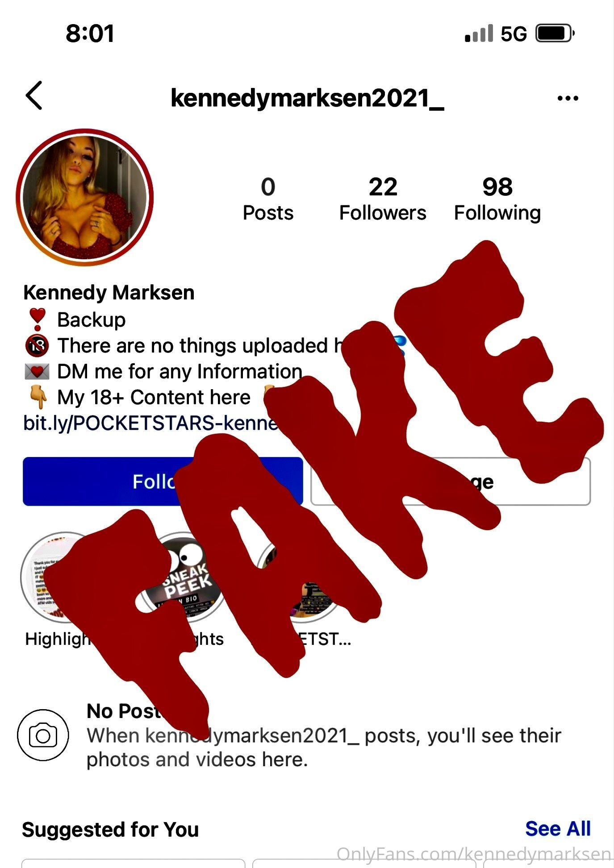Open the 98 Following list
This screenshot has width=614, height=868.
[x=497, y=199]
